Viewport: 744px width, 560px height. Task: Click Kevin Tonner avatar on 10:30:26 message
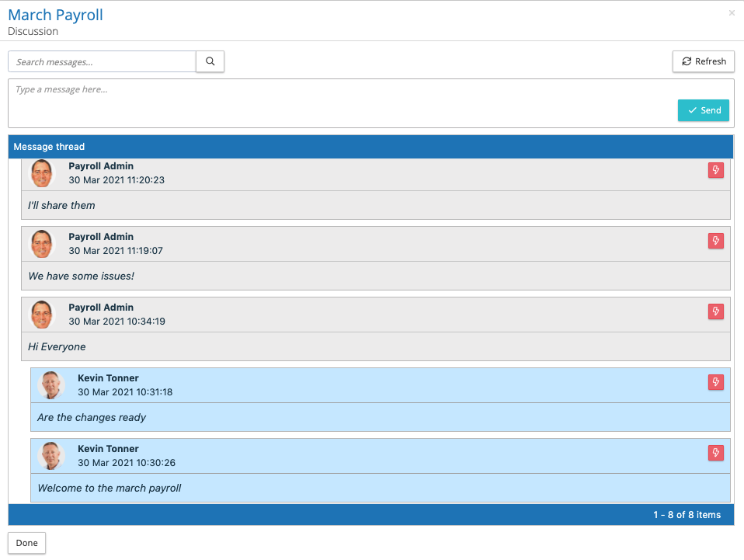click(x=51, y=456)
